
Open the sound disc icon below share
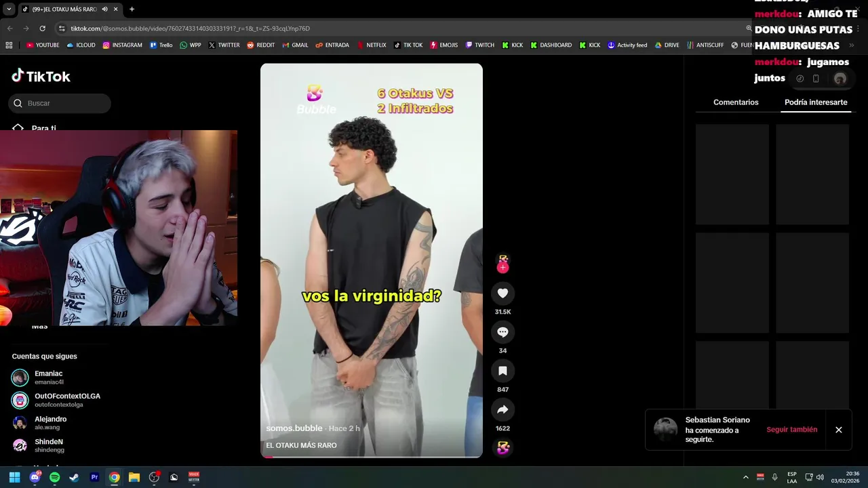(502, 448)
